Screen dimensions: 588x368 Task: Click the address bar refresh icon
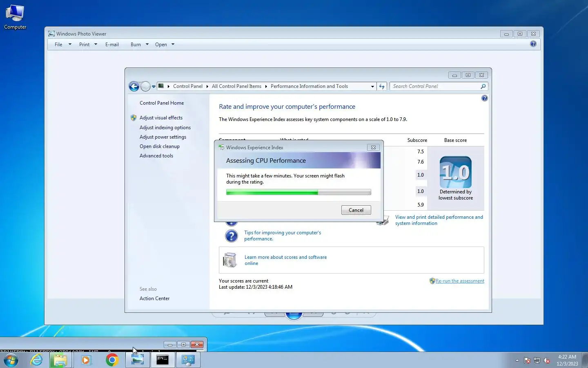point(382,86)
